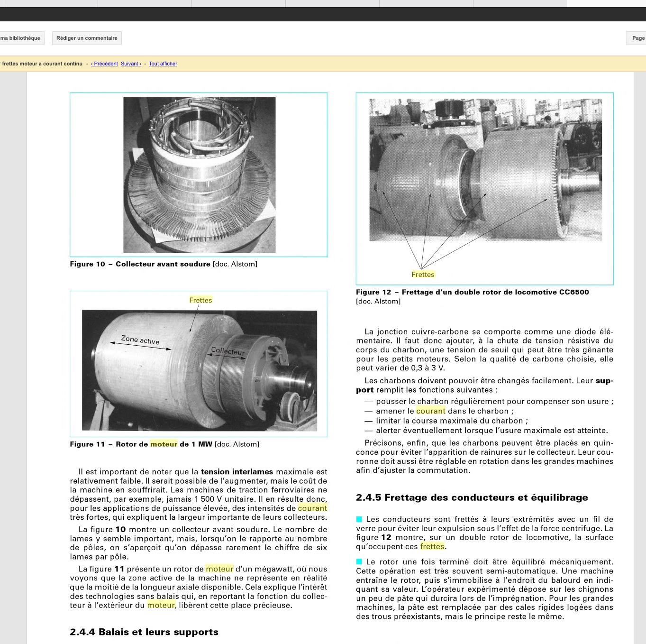646x644 pixels.
Task: Click the line 'alerter éventuellement lorsque l'usure maximale'
Action: click(x=486, y=431)
